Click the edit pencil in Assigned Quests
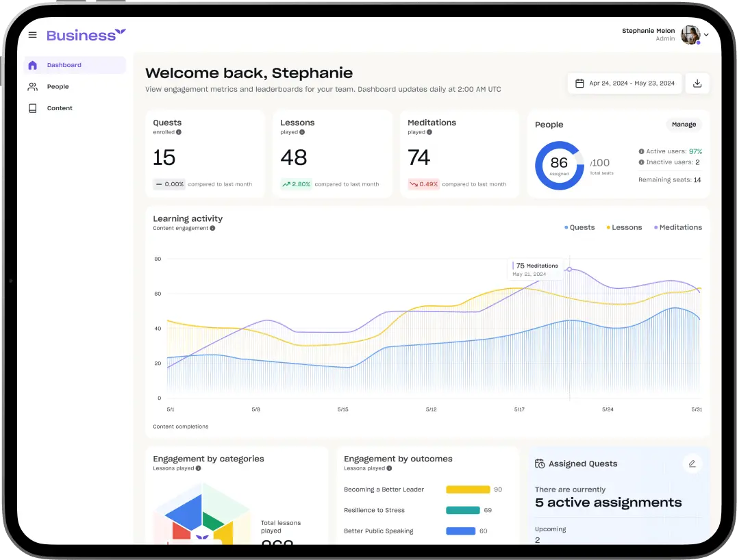 (692, 463)
